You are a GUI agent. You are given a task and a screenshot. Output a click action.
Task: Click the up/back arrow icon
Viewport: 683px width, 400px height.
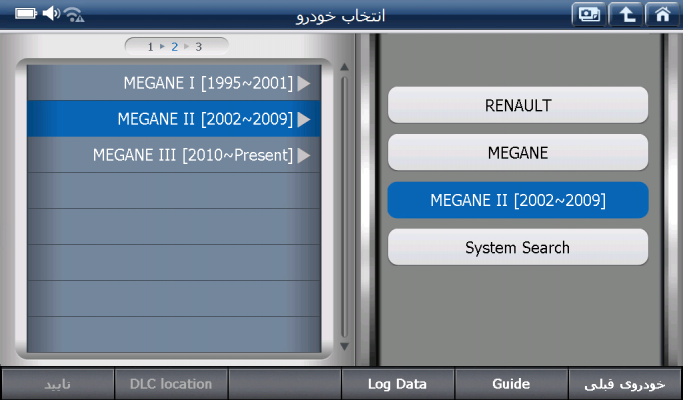pyautogui.click(x=624, y=15)
